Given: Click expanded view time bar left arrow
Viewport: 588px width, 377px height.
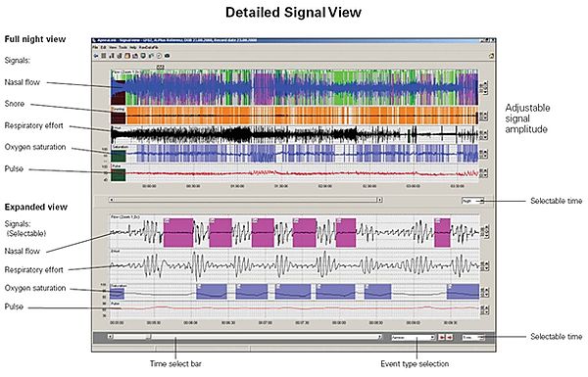Looking at the screenshot, I should [x=110, y=337].
